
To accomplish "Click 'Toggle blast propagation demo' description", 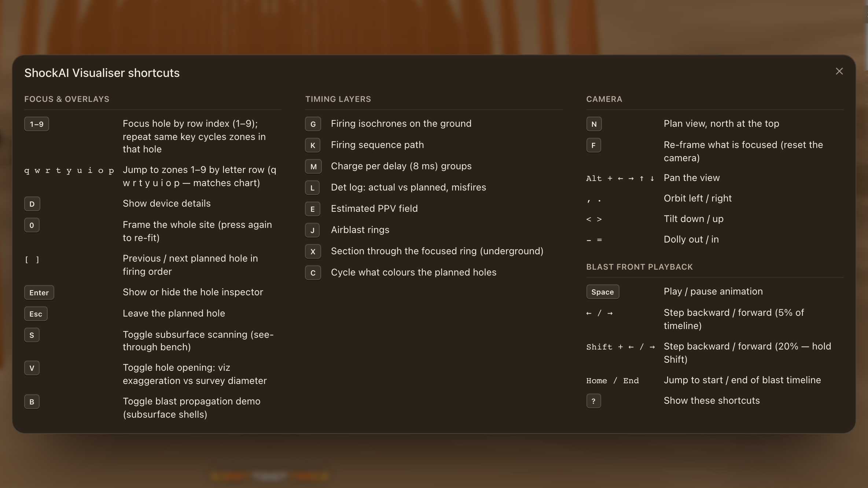I will tap(192, 408).
